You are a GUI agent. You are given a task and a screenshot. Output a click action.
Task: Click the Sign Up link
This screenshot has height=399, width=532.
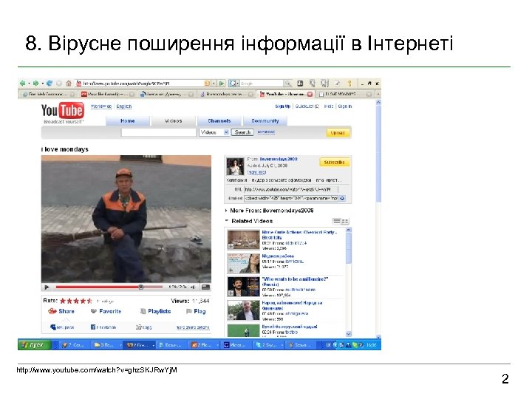(282, 106)
